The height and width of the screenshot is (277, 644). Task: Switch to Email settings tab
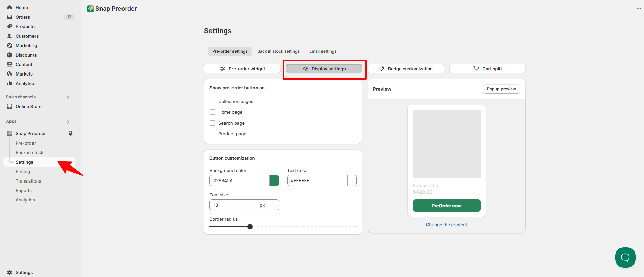tap(323, 51)
